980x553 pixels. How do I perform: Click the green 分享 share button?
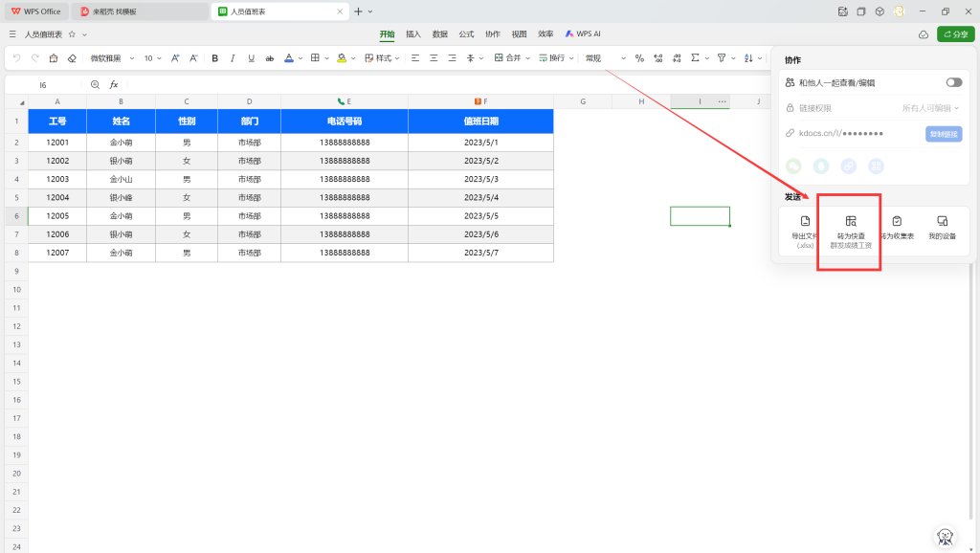tap(955, 33)
